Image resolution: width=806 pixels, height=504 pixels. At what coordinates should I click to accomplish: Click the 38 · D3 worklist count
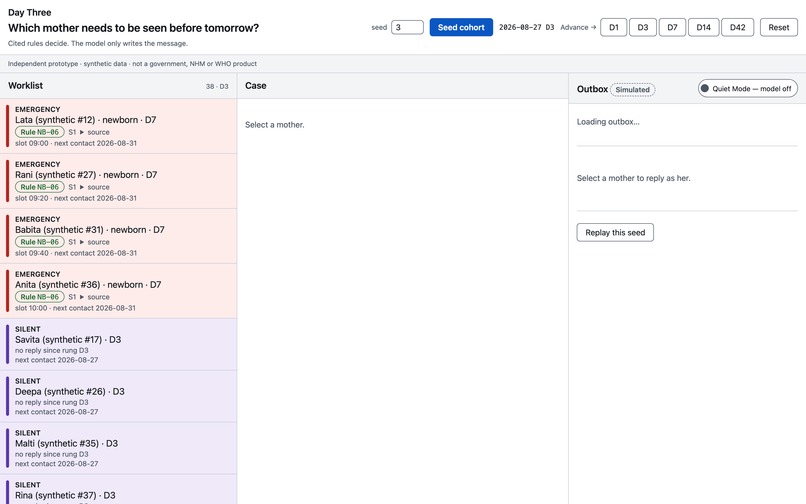217,86
